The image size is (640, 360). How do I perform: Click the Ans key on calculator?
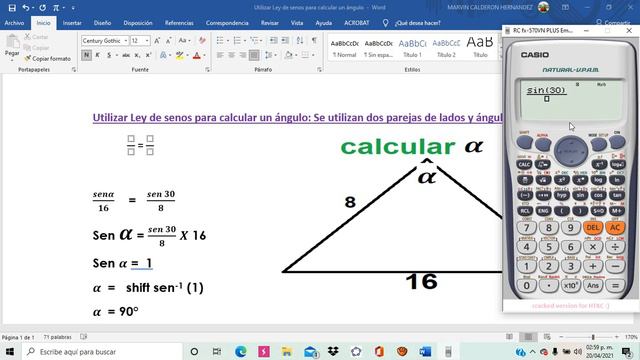[593, 286]
